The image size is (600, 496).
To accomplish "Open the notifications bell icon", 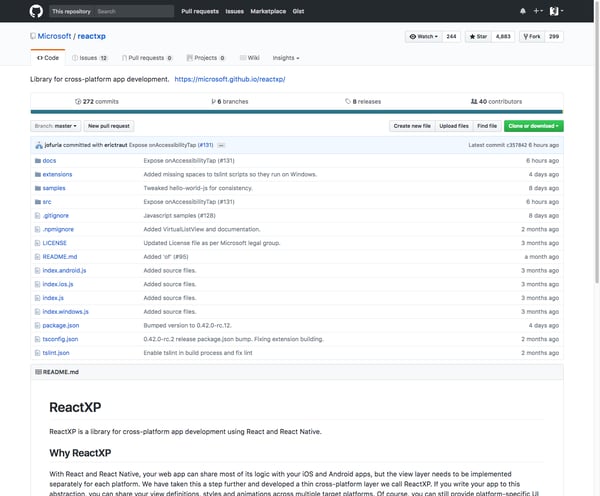I will click(523, 11).
